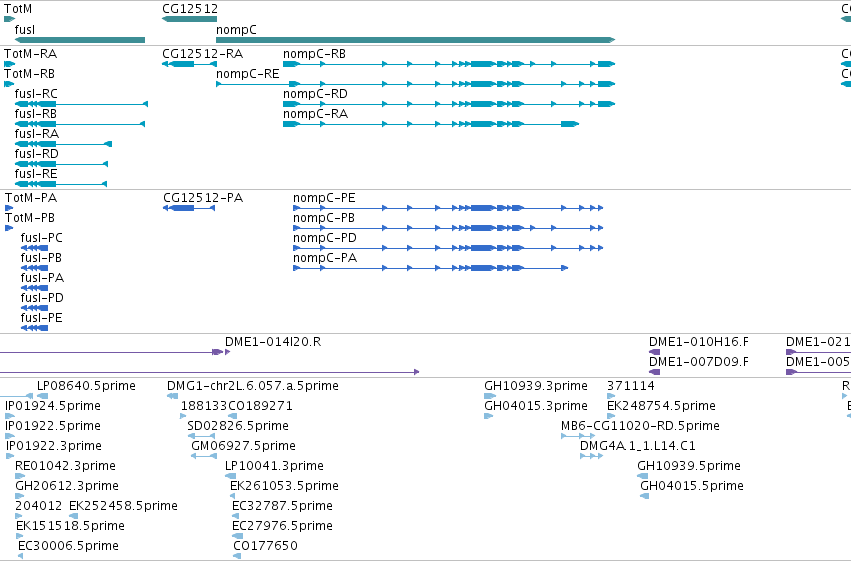Click the GH04015.3prime label
The width and height of the screenshot is (851, 561).
click(x=536, y=406)
